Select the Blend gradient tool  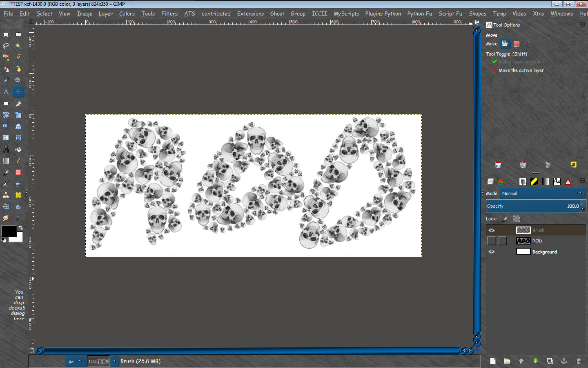[6, 161]
